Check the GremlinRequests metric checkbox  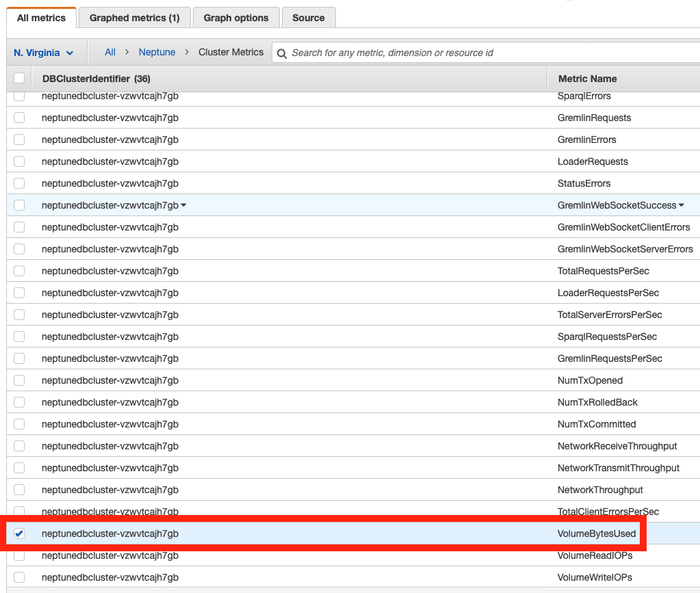(x=19, y=118)
